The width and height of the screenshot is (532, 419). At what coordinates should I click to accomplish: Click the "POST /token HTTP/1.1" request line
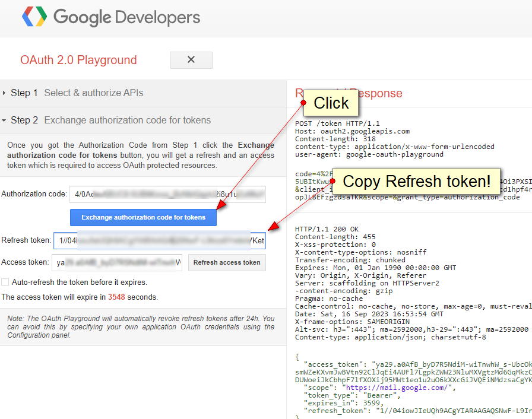pos(337,123)
